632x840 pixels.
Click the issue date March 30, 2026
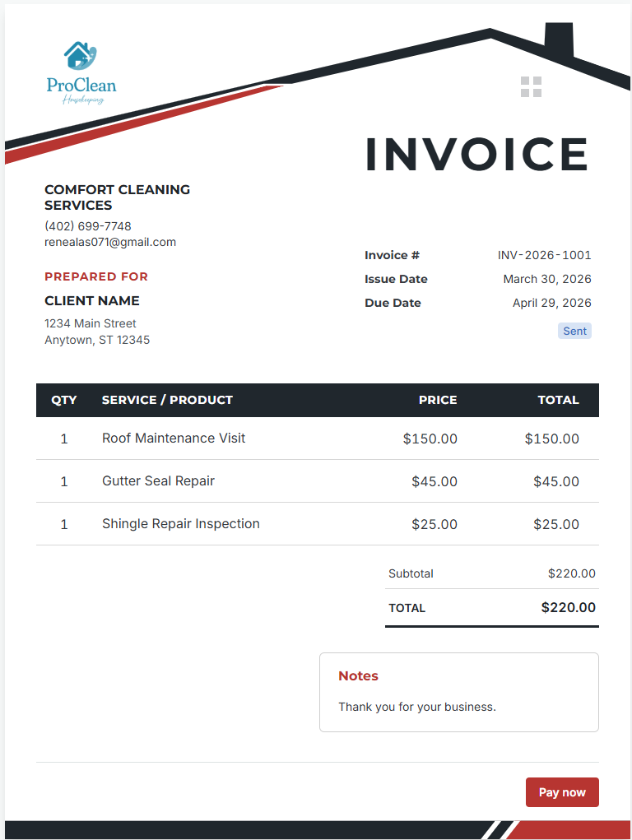tap(546, 279)
